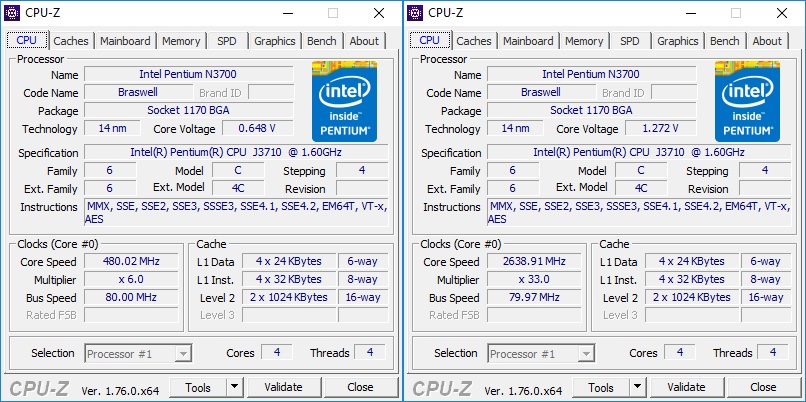Click the CPU-Z app icon in left window title bar
The height and width of the screenshot is (402, 806).
(12, 13)
